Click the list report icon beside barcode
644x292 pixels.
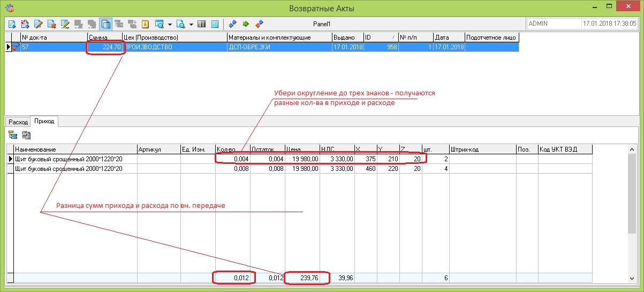[x=215, y=24]
